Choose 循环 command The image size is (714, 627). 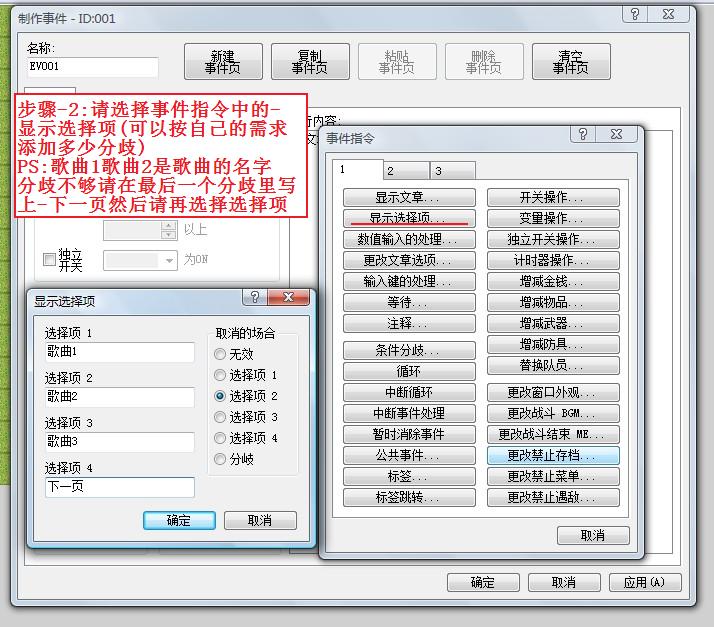tap(409, 371)
